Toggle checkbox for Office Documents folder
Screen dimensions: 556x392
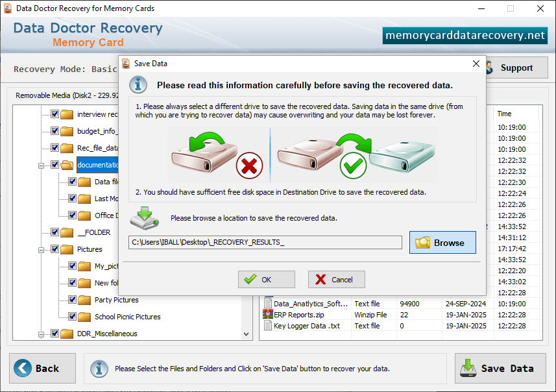coord(72,215)
